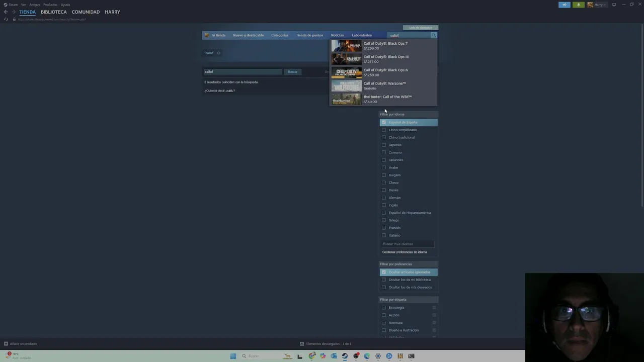Collapse the Filtrar por preferencias section
The height and width of the screenshot is (362, 644).
click(409, 264)
